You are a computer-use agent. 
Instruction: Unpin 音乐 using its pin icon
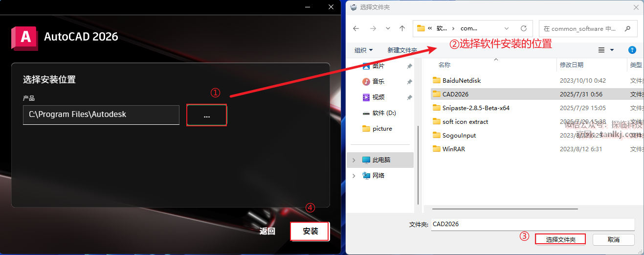(x=410, y=82)
